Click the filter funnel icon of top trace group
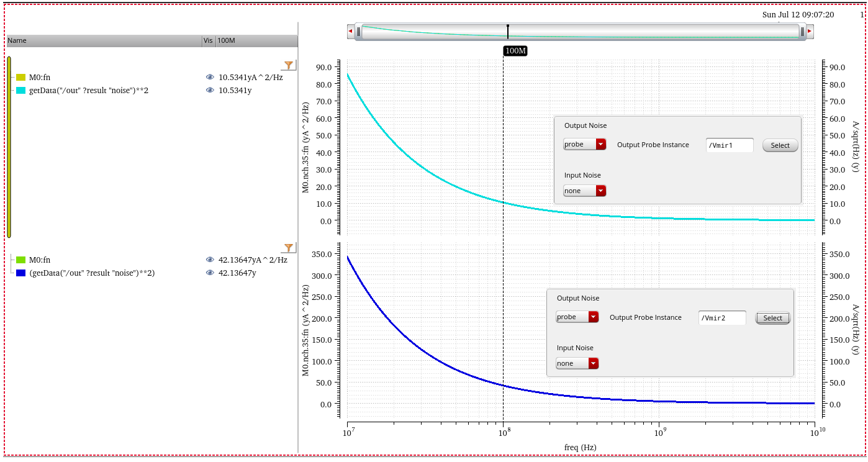Screen dimensions: 868x462 [x=289, y=65]
